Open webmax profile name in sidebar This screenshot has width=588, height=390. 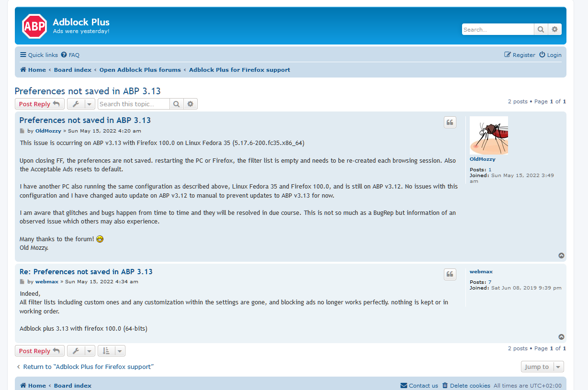(x=481, y=272)
